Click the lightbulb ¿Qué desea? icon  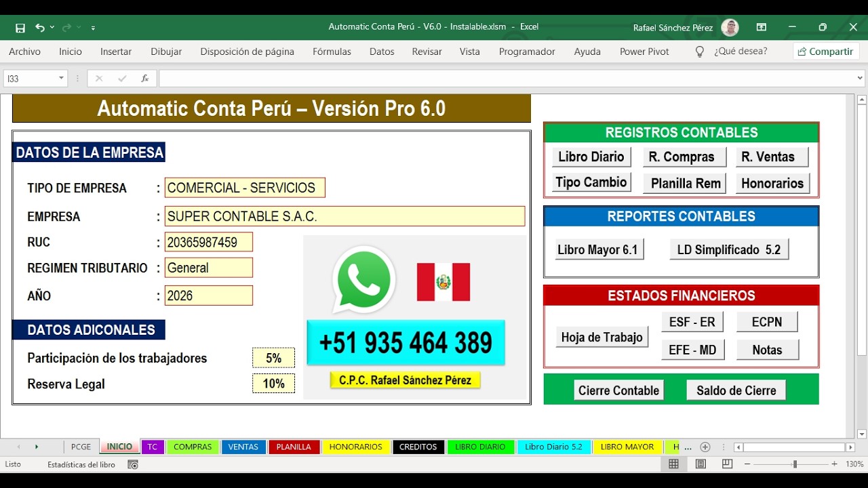[x=700, y=52]
